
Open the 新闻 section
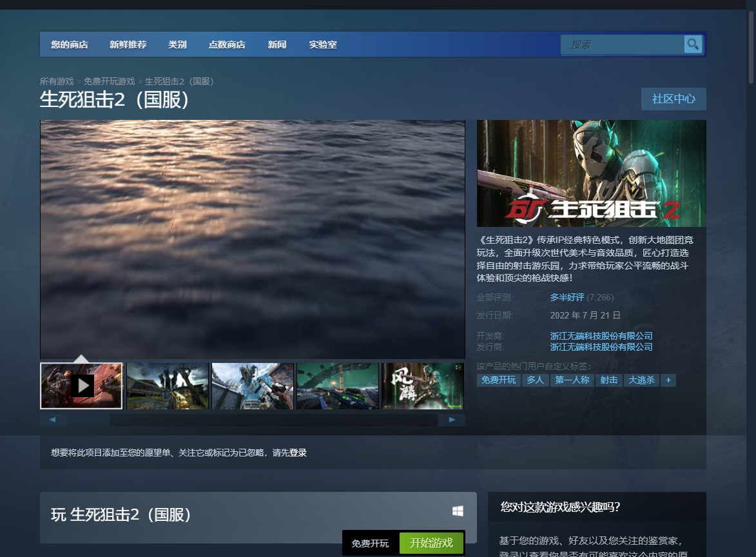pyautogui.click(x=276, y=44)
